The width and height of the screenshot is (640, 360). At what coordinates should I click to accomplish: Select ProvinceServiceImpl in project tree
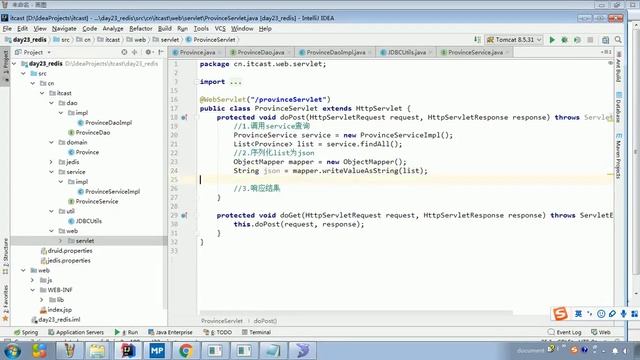(112, 191)
